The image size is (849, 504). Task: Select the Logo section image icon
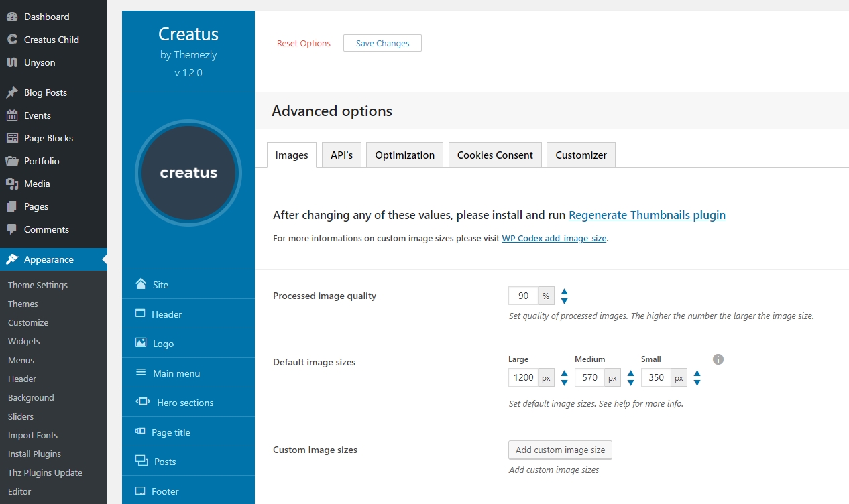(141, 343)
